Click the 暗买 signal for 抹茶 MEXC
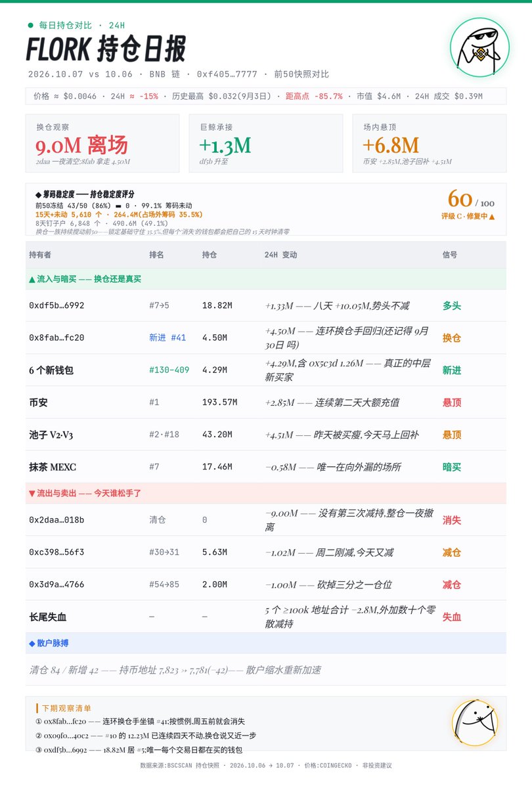Viewport: 532px width, 788px height. [x=452, y=467]
